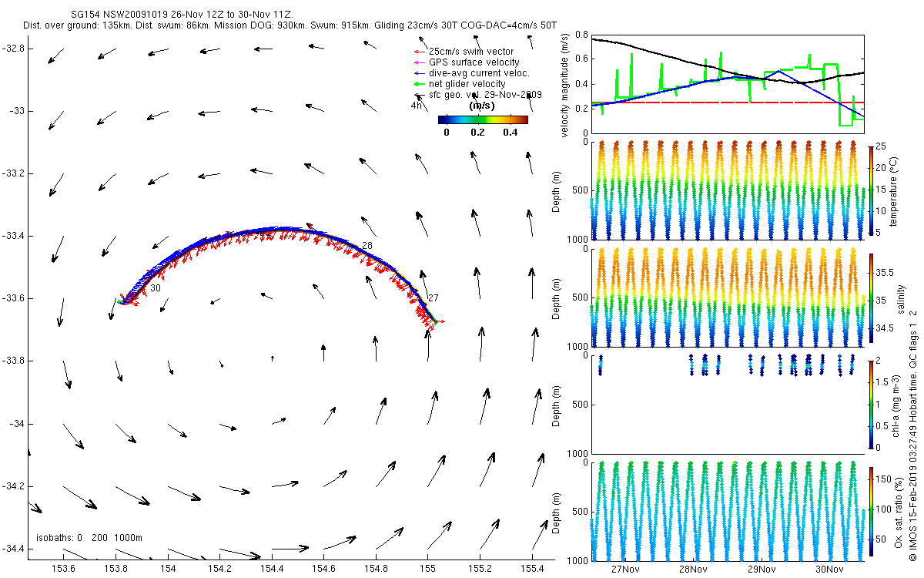Click the blue dive-avg current legend arrow
The image size is (924, 578).
(420, 73)
